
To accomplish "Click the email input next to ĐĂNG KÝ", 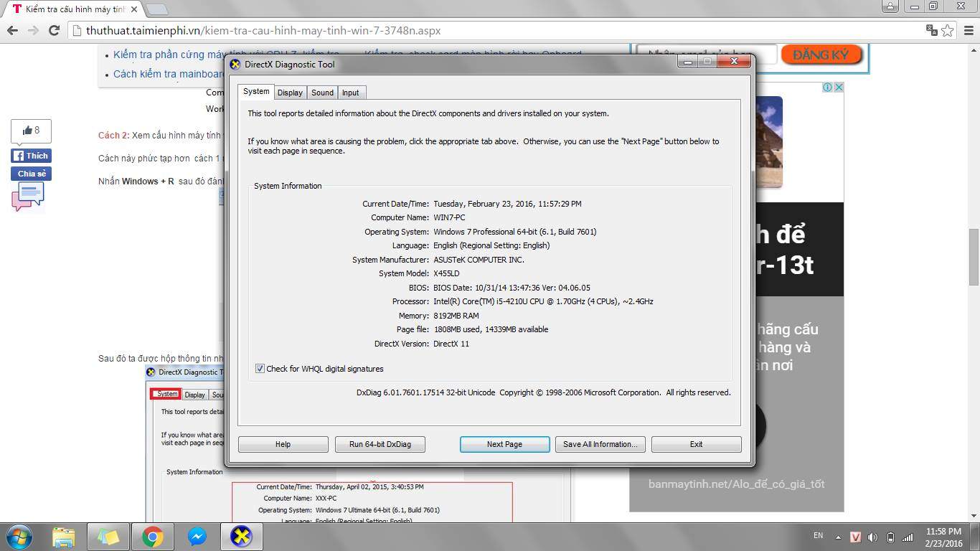I will pos(707,55).
